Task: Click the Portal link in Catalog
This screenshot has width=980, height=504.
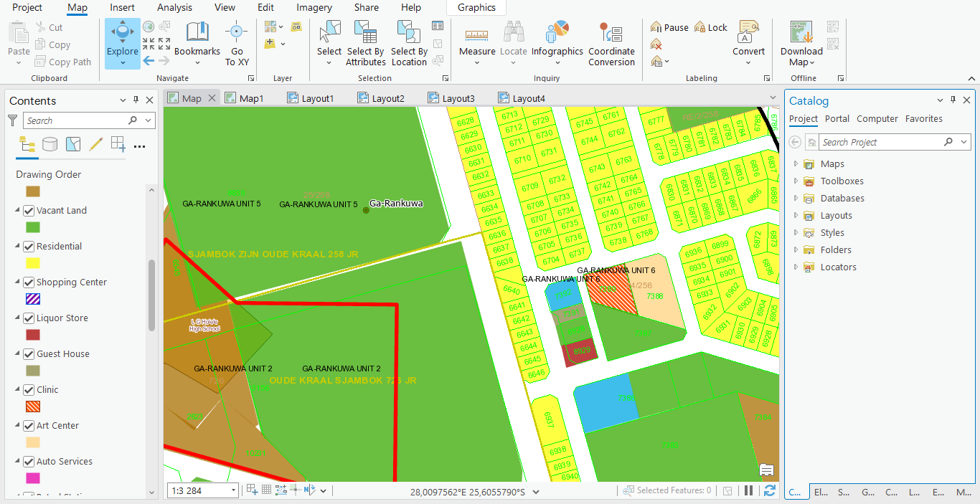Action: click(837, 119)
